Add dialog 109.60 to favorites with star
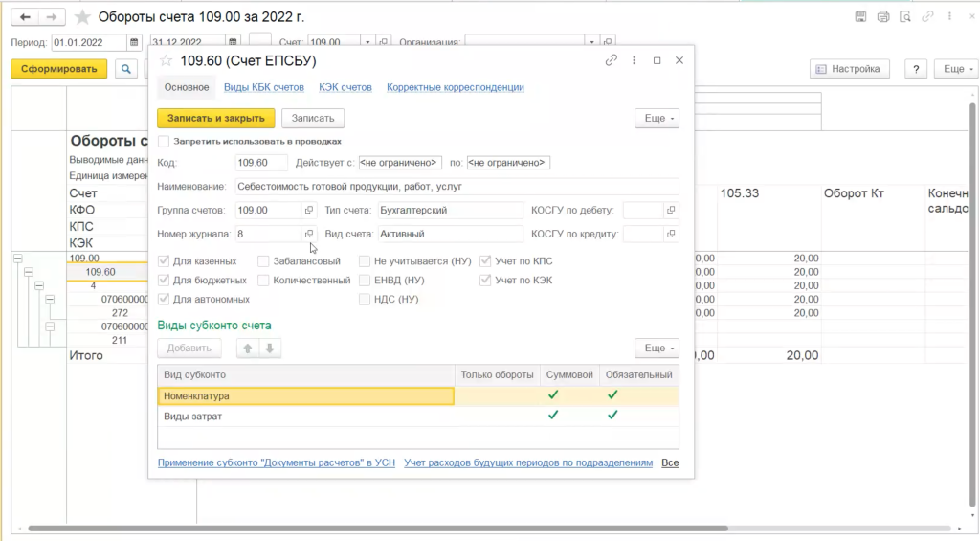Viewport: 980px width, 541px height. click(x=166, y=60)
